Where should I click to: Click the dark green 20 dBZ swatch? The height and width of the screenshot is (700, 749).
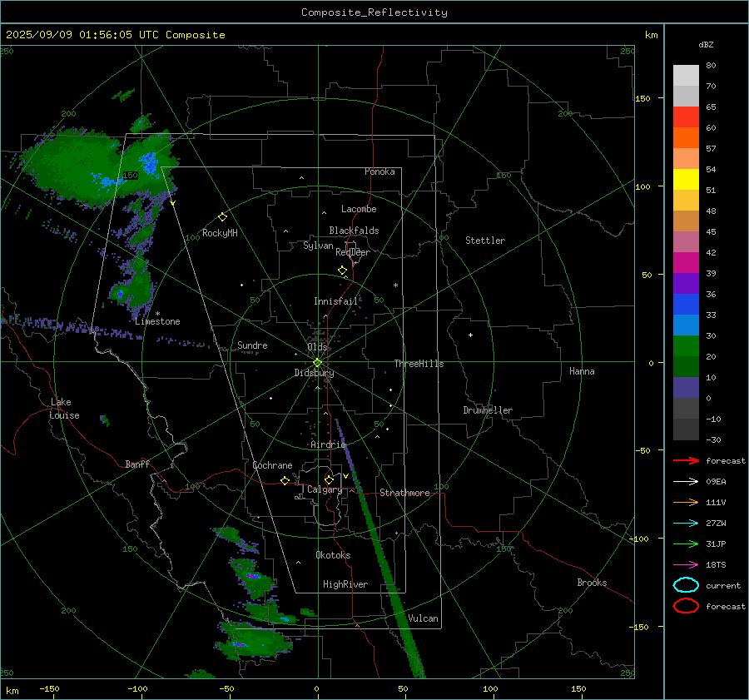click(x=686, y=367)
